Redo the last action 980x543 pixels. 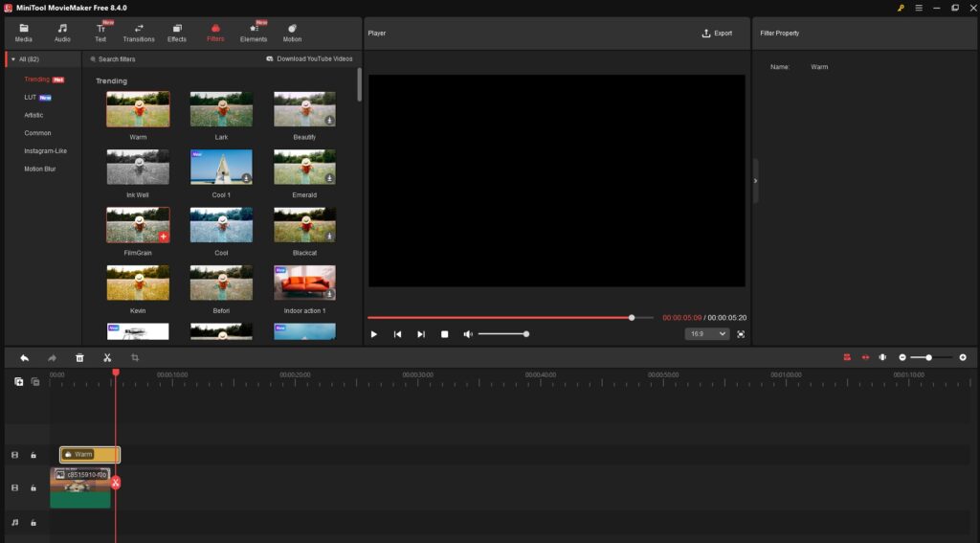pos(53,358)
